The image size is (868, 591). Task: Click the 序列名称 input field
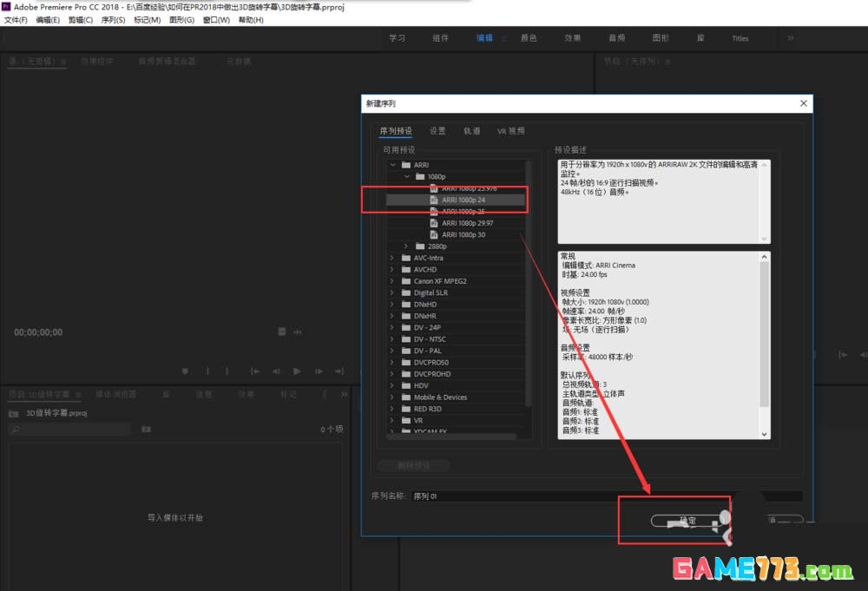point(607,496)
